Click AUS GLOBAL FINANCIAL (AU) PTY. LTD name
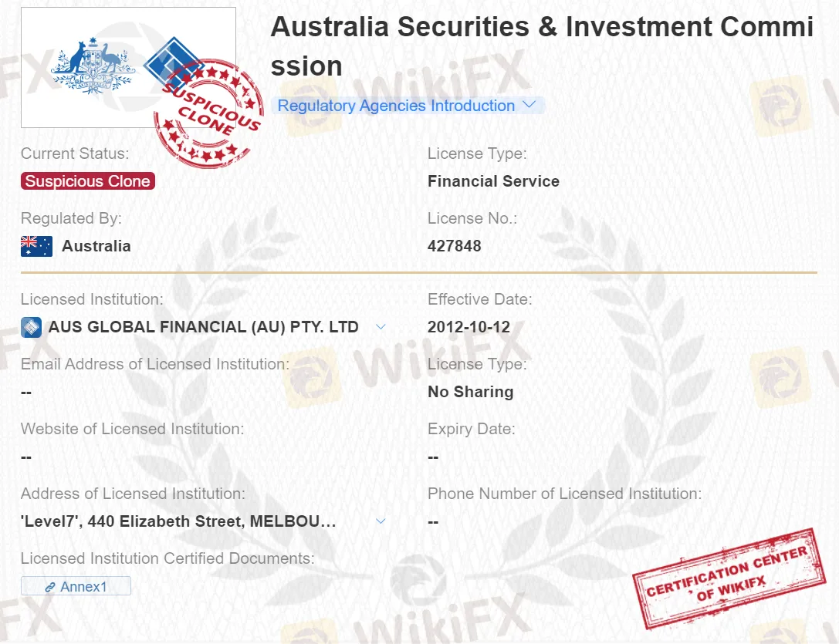The image size is (839, 644). coord(204,327)
